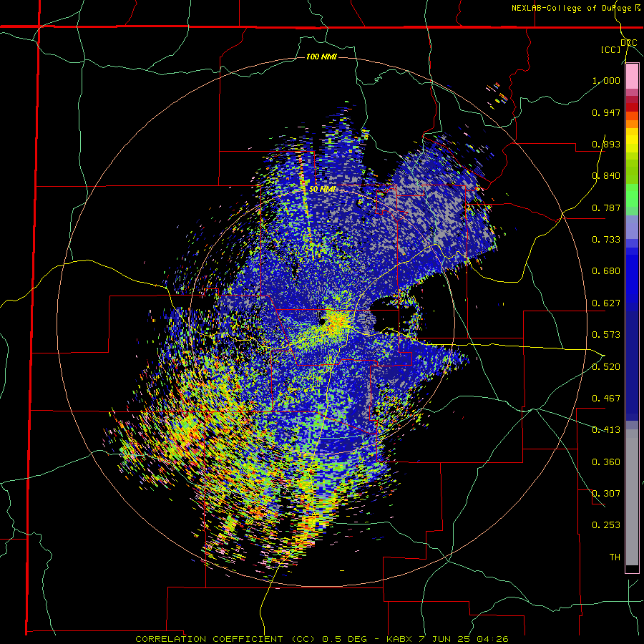Click the 0.733 legend value
The height and width of the screenshot is (644, 644).
[606, 240]
